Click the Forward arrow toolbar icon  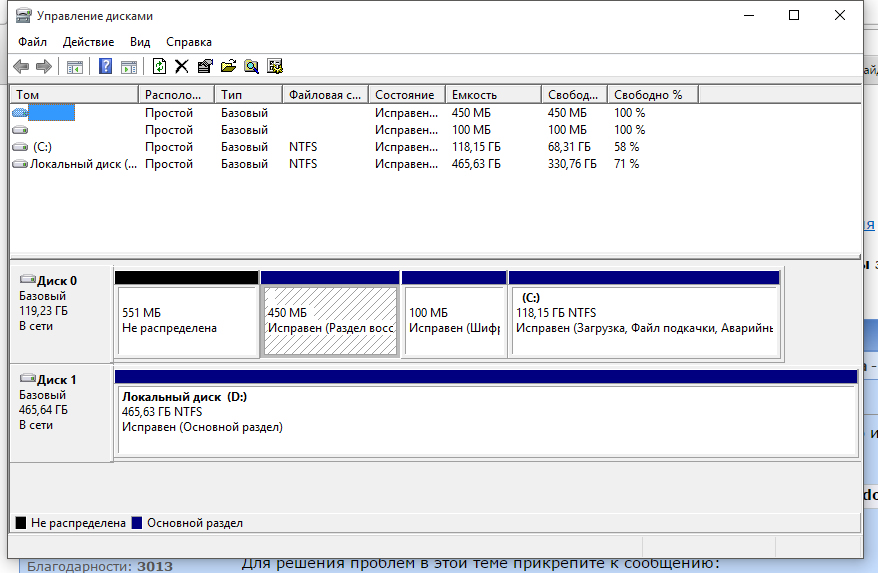coord(44,67)
